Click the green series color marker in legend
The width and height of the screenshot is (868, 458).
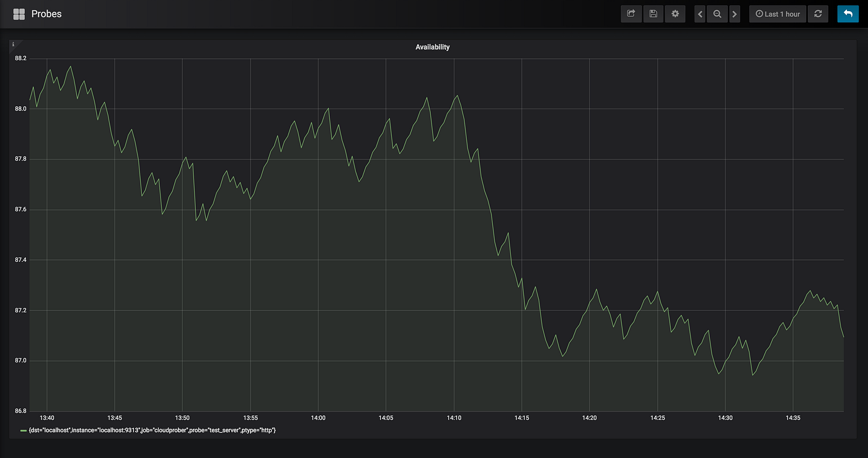[x=23, y=430]
